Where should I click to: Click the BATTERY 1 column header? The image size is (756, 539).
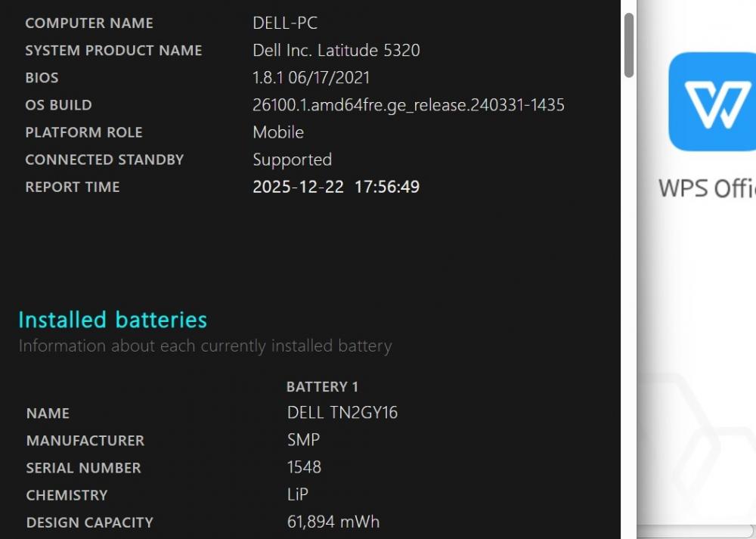(322, 387)
